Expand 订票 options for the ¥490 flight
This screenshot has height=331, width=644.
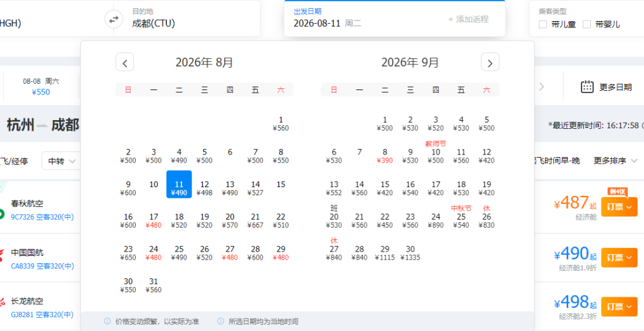point(620,258)
